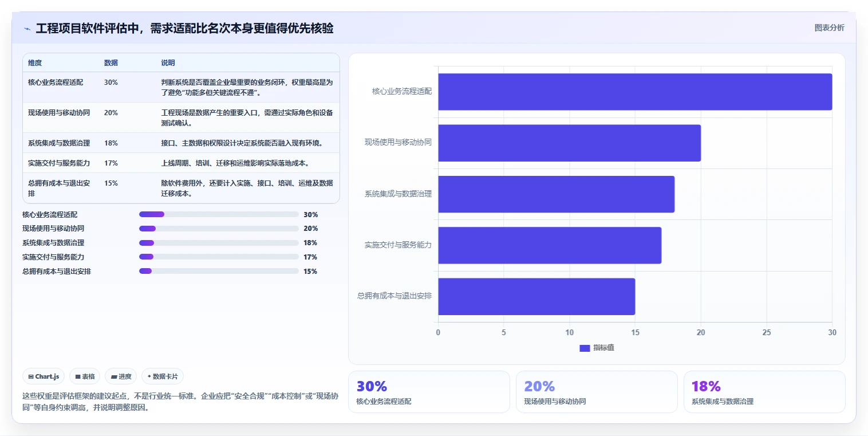
Task: Click the 核心业务流程适配 chart bar
Action: (x=635, y=92)
